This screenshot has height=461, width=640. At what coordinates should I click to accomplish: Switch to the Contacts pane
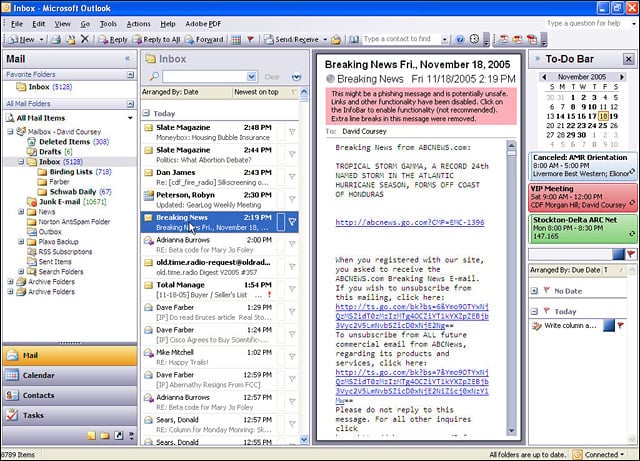coord(70,395)
